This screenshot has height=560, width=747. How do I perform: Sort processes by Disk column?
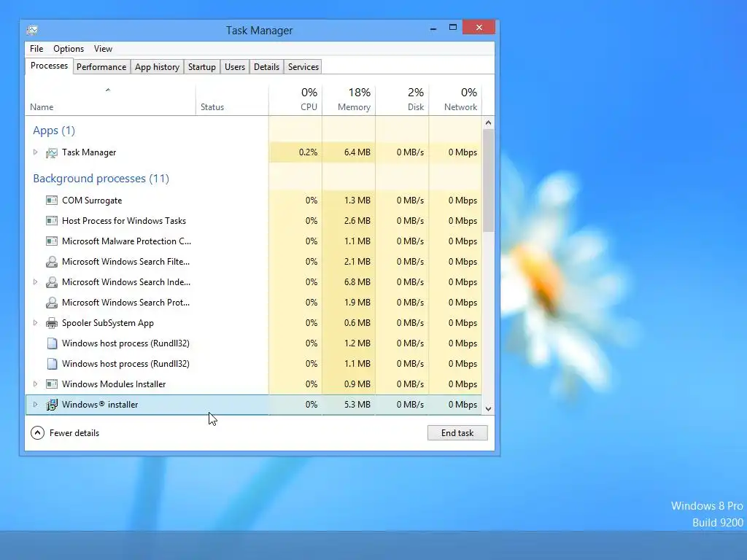pos(402,100)
